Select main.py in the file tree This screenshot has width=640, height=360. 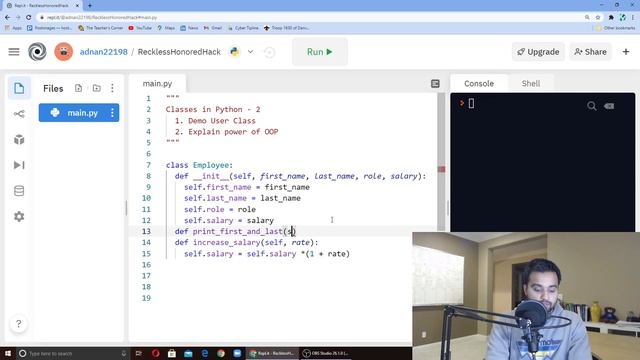[79, 113]
